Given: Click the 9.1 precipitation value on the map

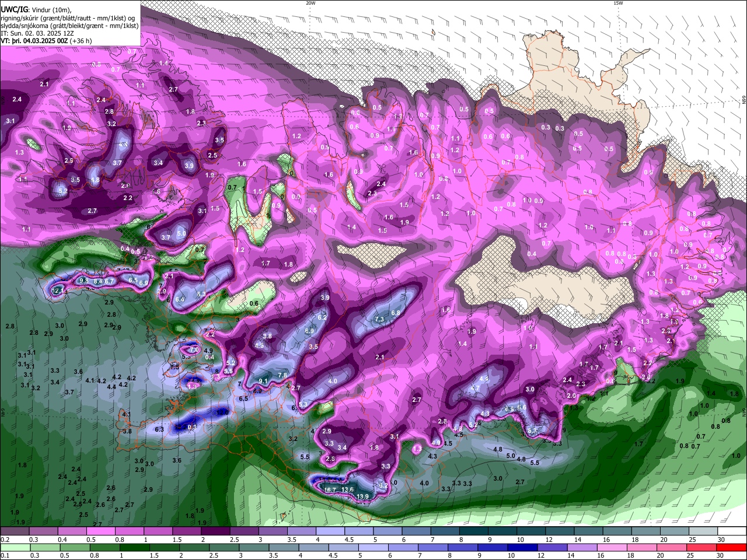Looking at the screenshot, I should point(263,381).
